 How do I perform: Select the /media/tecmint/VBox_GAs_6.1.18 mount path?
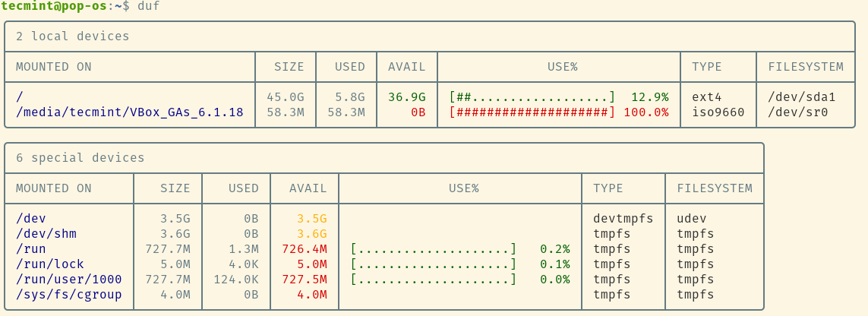pos(129,112)
